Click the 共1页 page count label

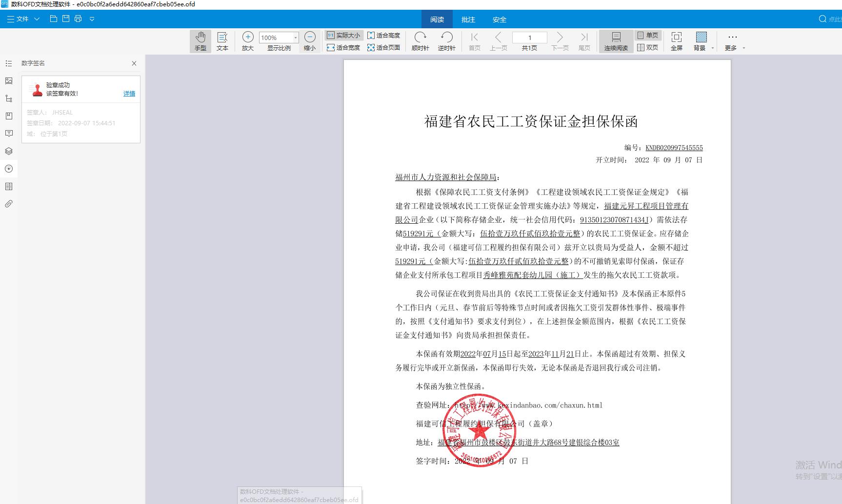pos(529,48)
